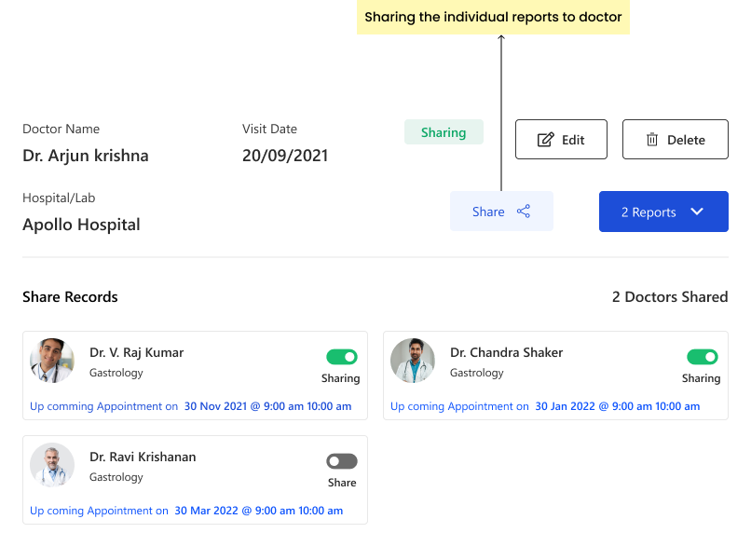
Task: Click the pencil icon on Edit button
Action: [x=545, y=140]
